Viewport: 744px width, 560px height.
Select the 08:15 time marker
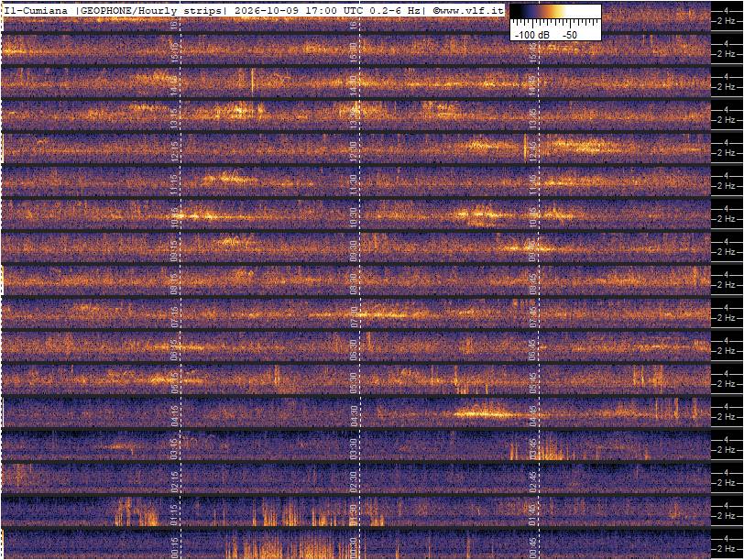[x=175, y=284]
